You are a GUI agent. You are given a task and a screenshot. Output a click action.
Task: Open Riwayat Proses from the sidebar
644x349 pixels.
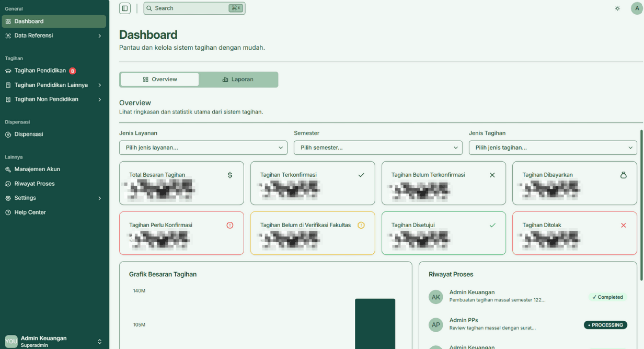point(34,184)
